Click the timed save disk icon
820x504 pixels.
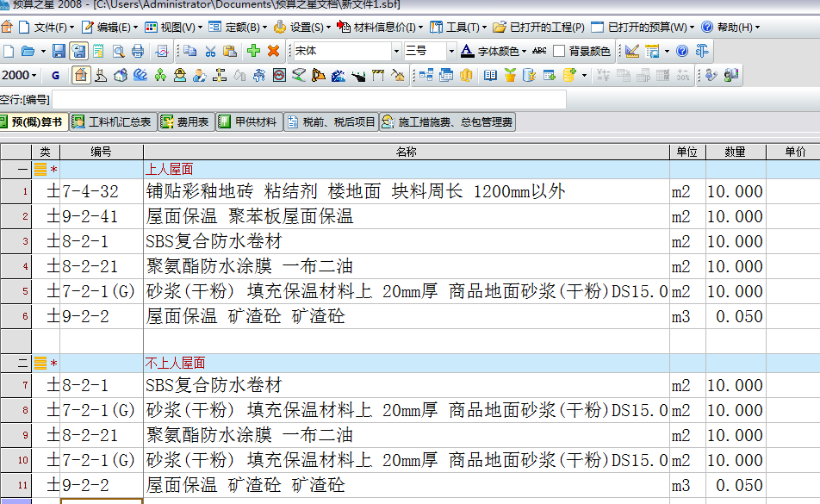coord(79,51)
